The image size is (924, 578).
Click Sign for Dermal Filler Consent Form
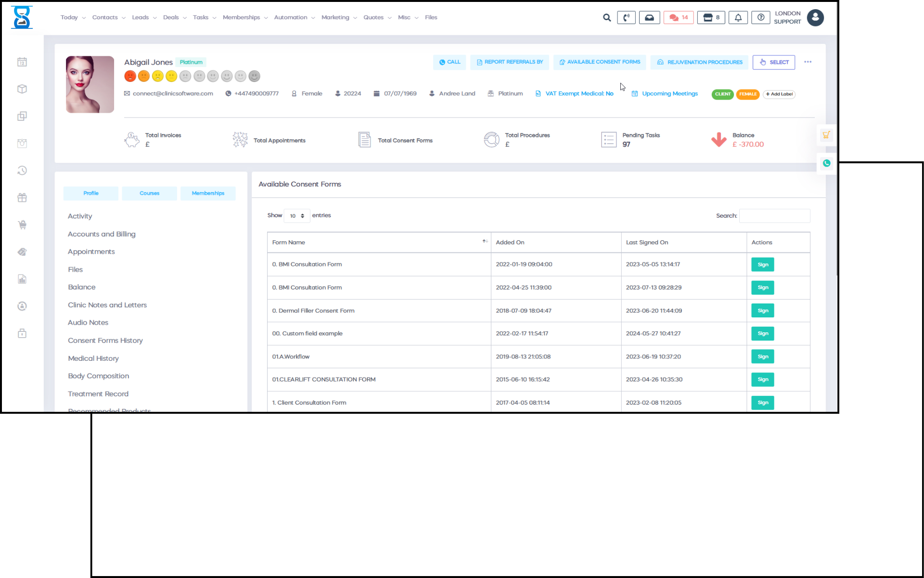tap(762, 311)
